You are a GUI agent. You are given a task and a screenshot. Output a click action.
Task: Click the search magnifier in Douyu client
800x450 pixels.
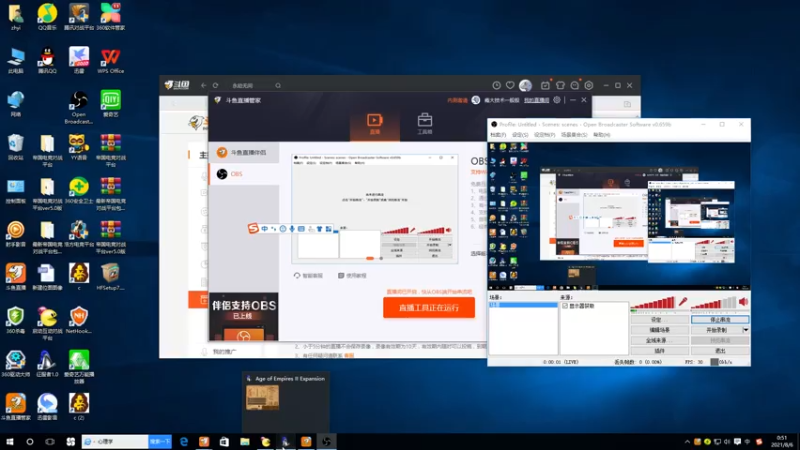pyautogui.click(x=278, y=85)
